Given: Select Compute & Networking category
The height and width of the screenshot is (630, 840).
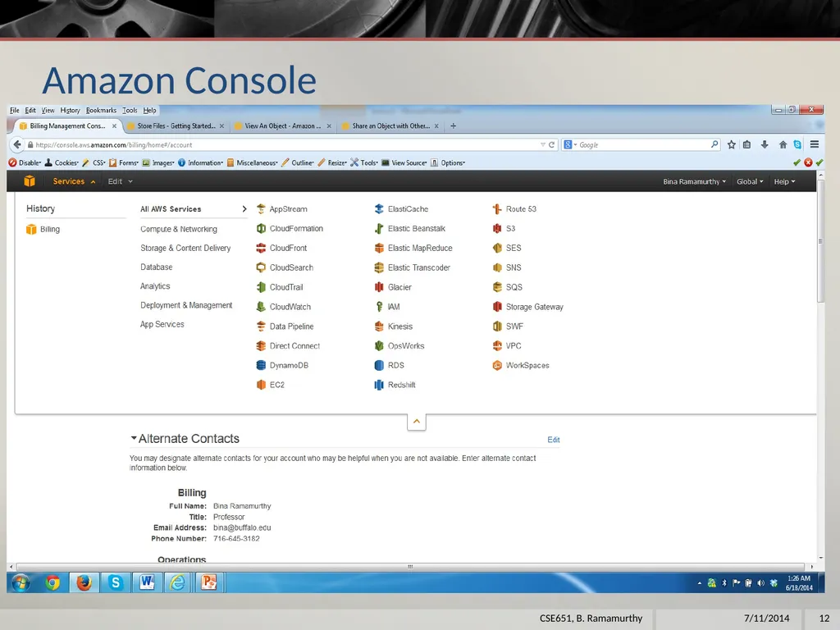Looking at the screenshot, I should 178,230.
